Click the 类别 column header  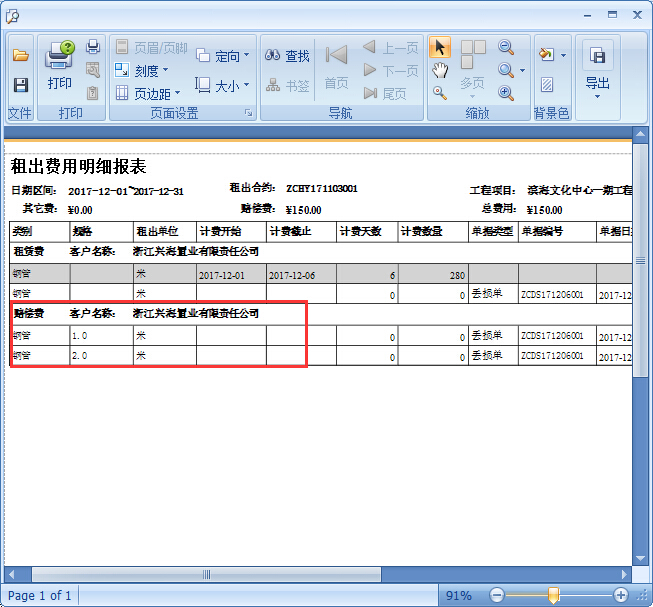point(40,231)
